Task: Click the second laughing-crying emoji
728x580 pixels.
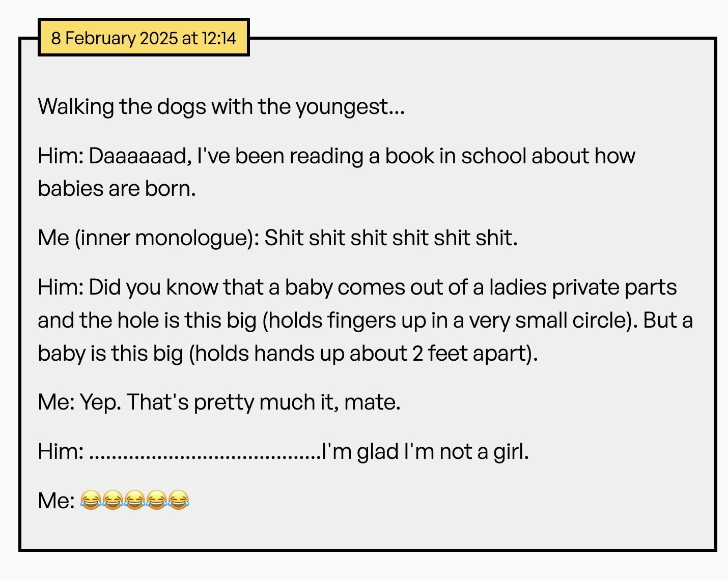Action: click(113, 500)
